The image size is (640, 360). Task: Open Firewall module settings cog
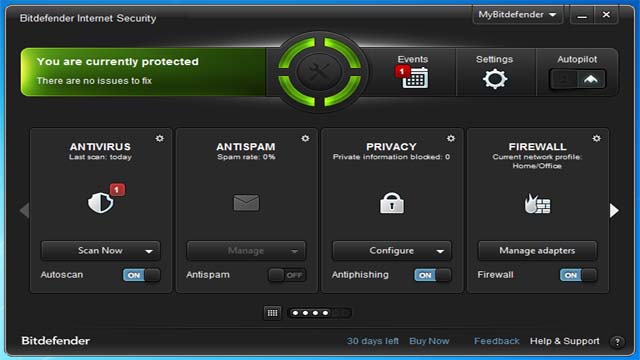[596, 138]
